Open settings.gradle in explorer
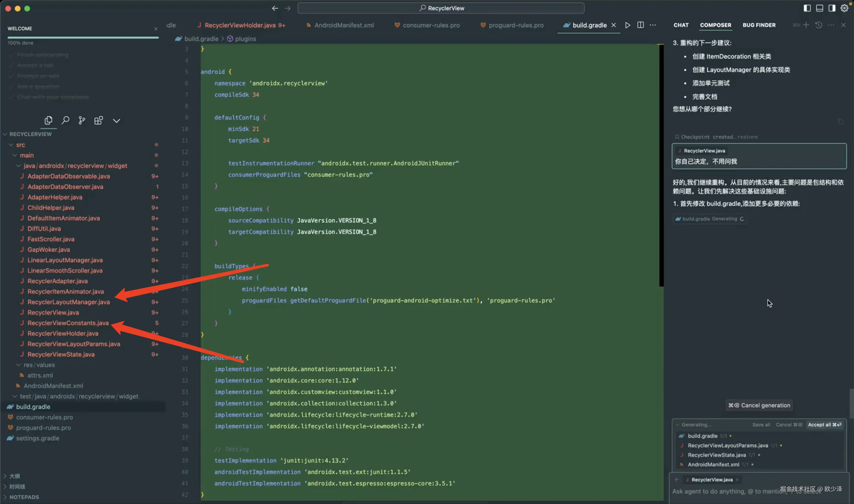 pos(37,438)
